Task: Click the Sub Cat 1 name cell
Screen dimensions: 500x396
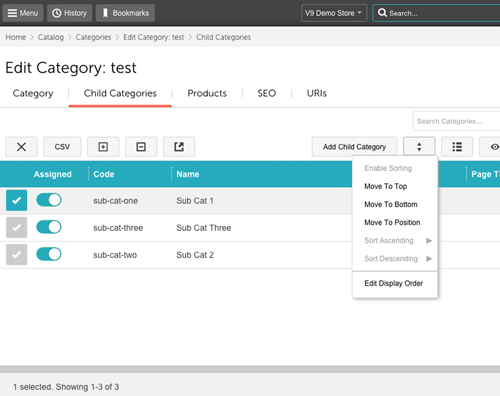Action: (195, 201)
